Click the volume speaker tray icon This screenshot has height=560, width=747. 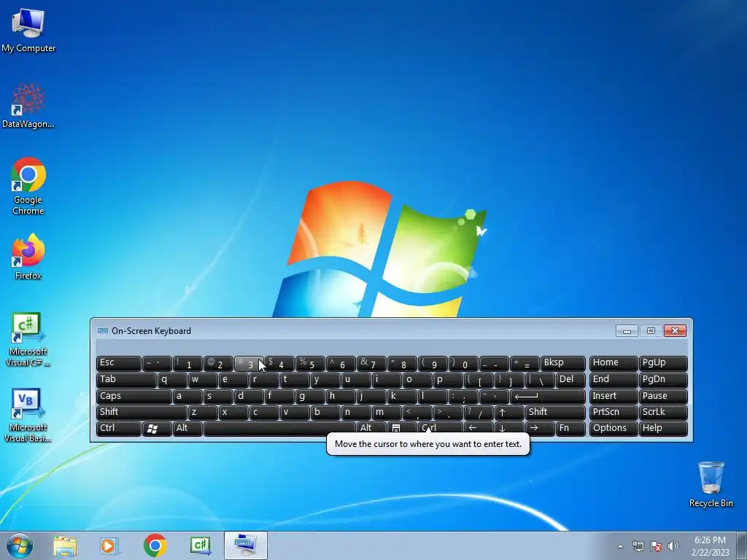point(673,546)
